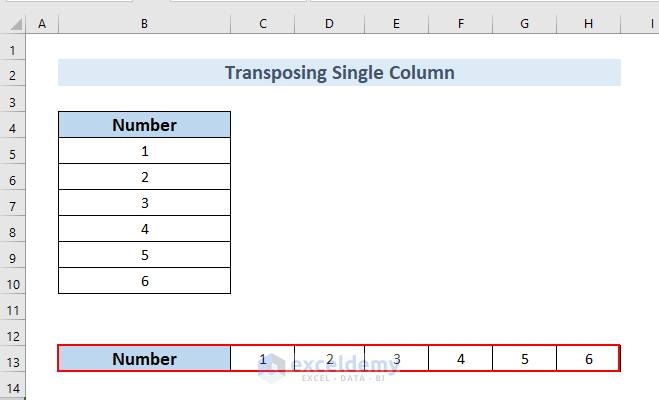Select column H header
Screen dimensions: 659x400
click(x=588, y=22)
